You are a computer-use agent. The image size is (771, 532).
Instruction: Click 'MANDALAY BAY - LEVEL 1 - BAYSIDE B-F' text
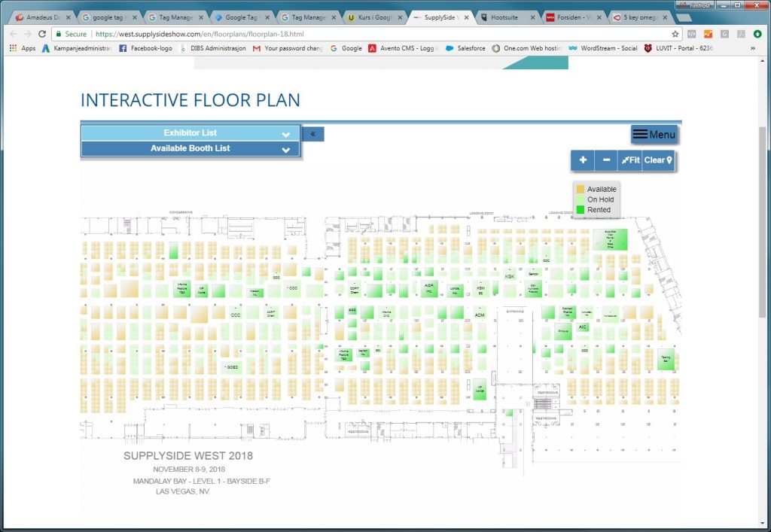(x=202, y=481)
